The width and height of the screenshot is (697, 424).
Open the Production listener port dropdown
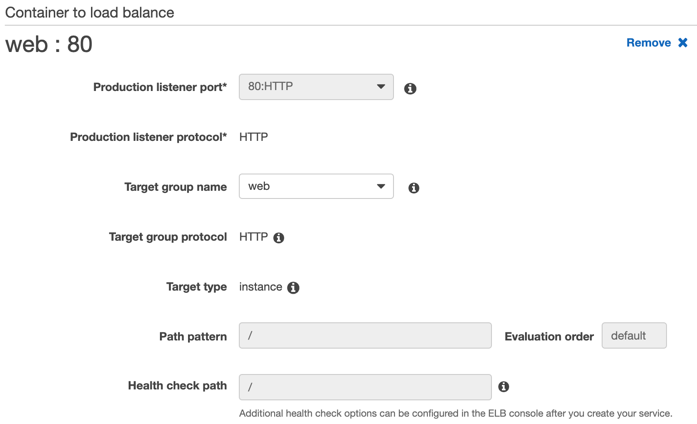pos(316,87)
